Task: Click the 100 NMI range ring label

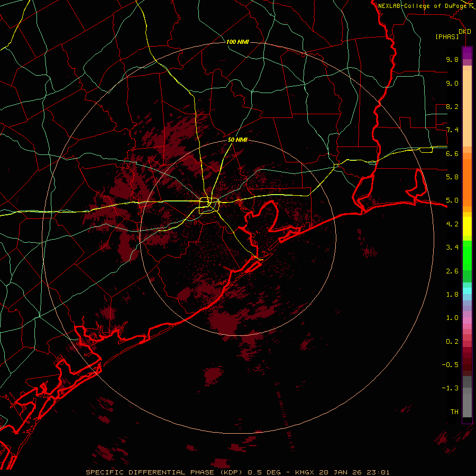Action: [x=237, y=42]
